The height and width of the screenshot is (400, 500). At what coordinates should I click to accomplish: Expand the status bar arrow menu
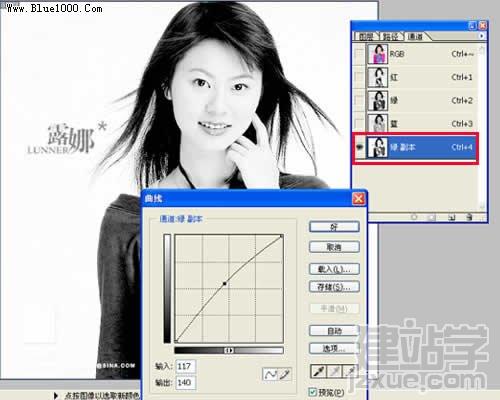(x=56, y=395)
